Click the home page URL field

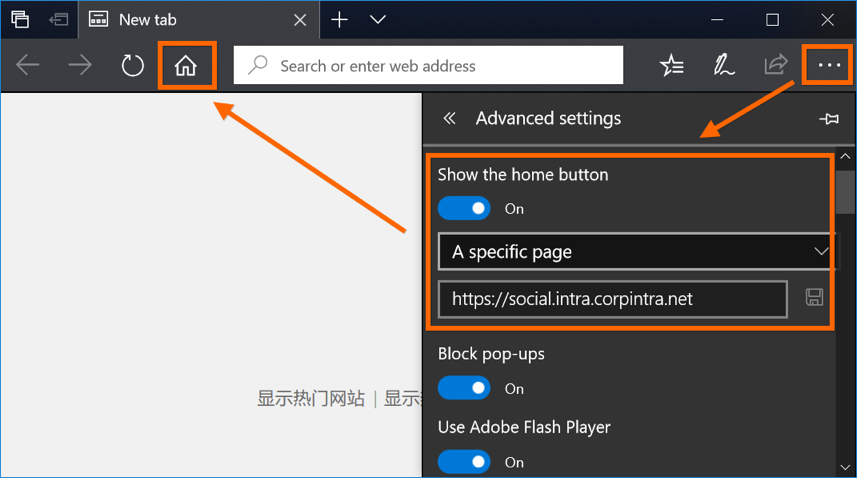coord(612,298)
